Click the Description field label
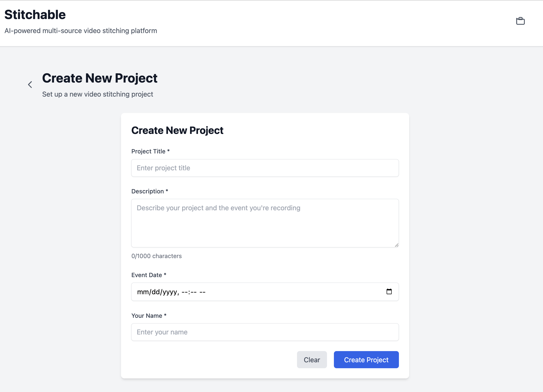 147,191
